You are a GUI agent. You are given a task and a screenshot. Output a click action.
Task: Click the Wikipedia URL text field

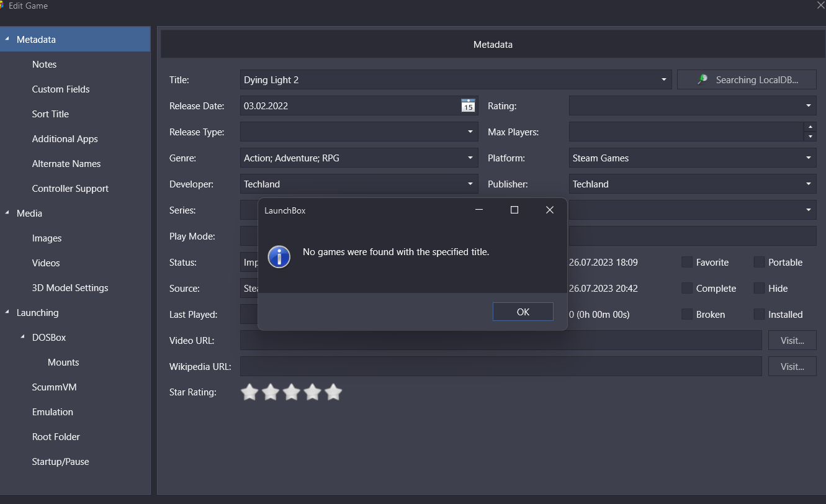501,366
